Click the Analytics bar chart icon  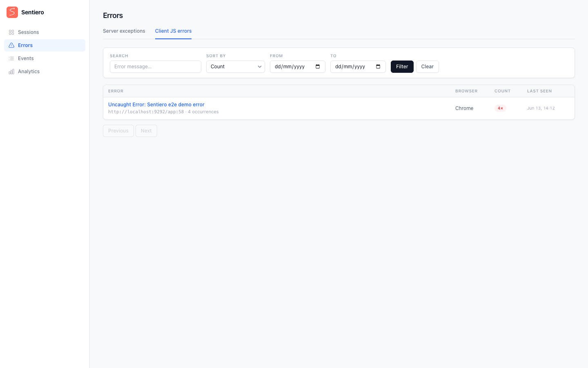tap(11, 72)
